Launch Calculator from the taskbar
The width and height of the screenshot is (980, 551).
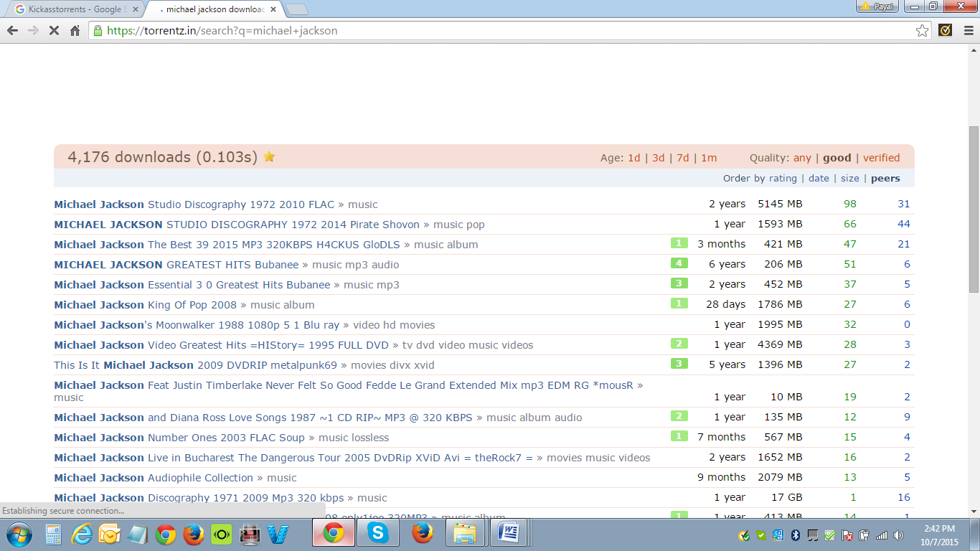(53, 534)
